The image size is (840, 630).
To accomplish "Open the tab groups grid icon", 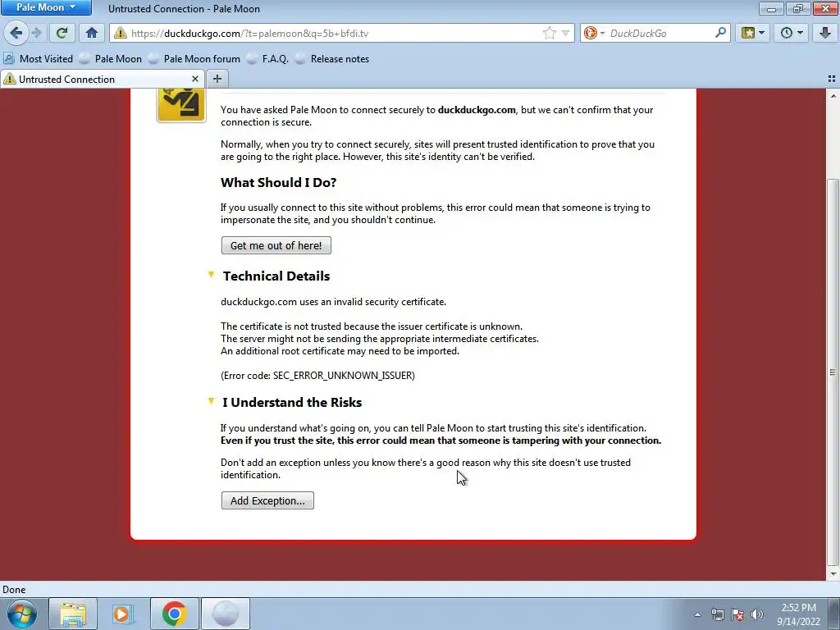I will 832,79.
